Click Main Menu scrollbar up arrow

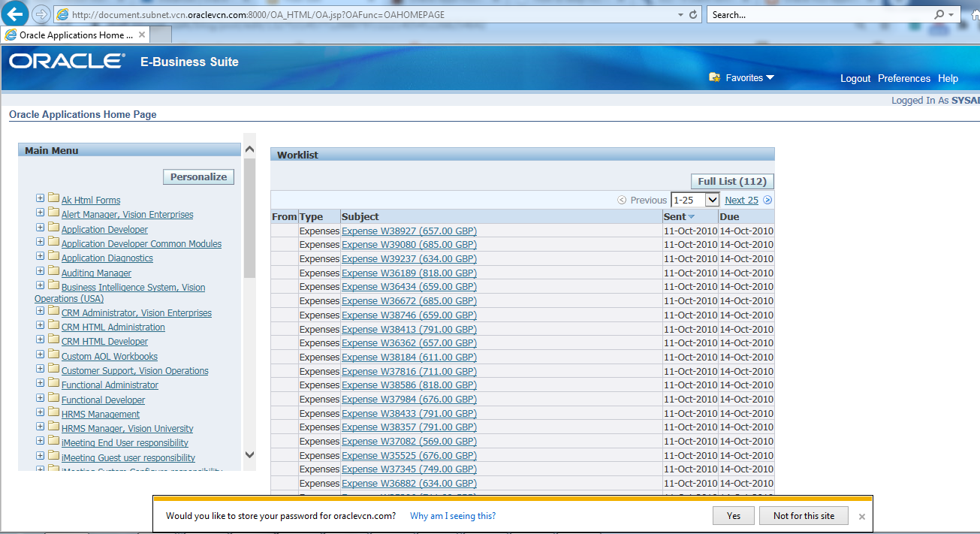(249, 149)
